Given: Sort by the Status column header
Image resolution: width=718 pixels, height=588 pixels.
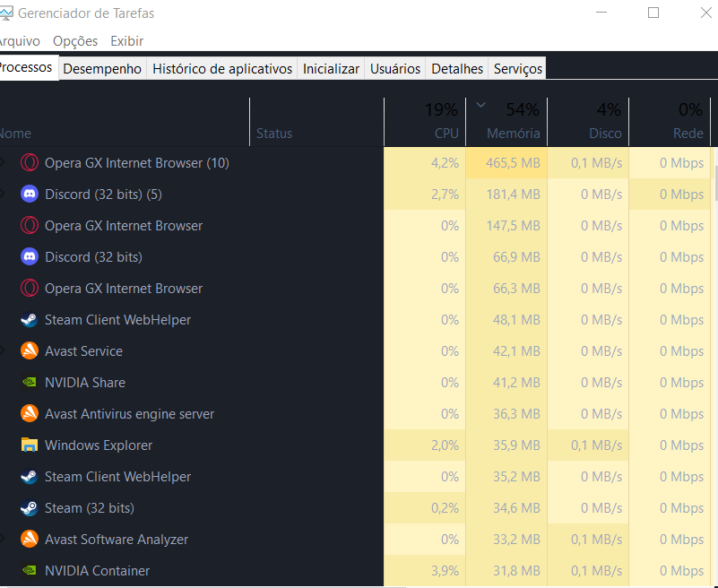Looking at the screenshot, I should (x=317, y=122).
